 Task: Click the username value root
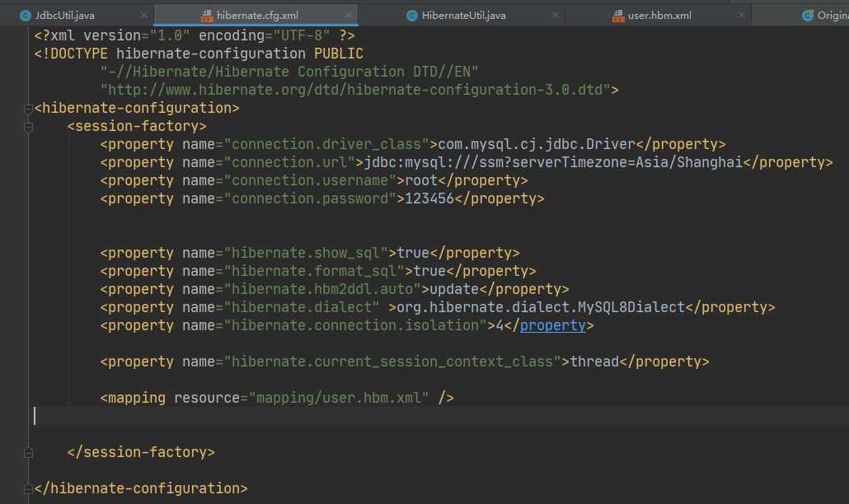420,180
